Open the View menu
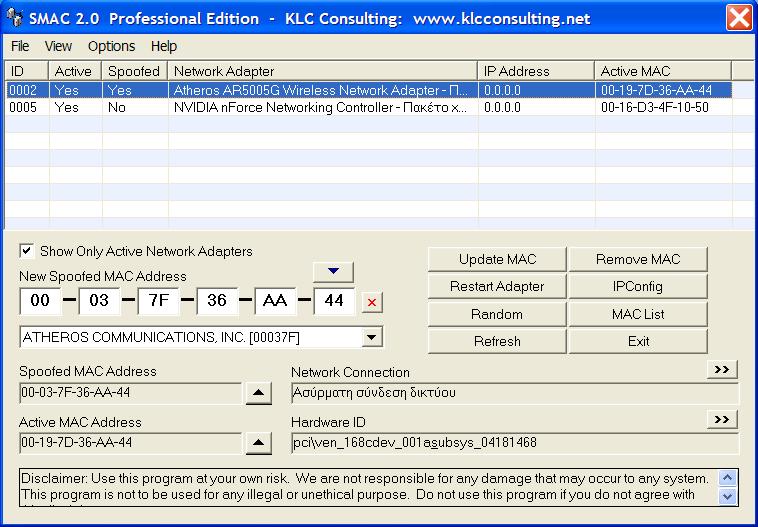The height and width of the screenshot is (527, 758). pos(58,46)
